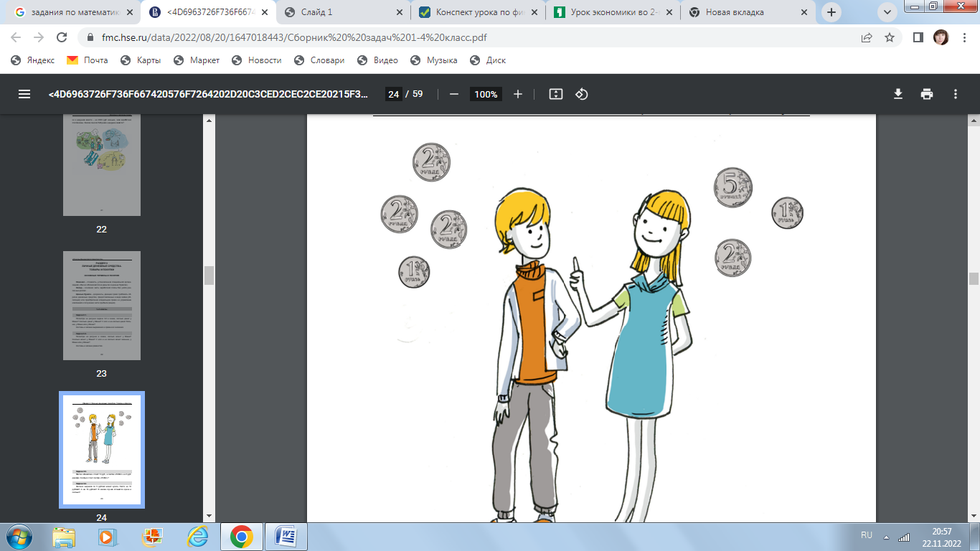The height and width of the screenshot is (551, 980).
Task: Rotate the PDF counterclockwise
Action: 582,94
